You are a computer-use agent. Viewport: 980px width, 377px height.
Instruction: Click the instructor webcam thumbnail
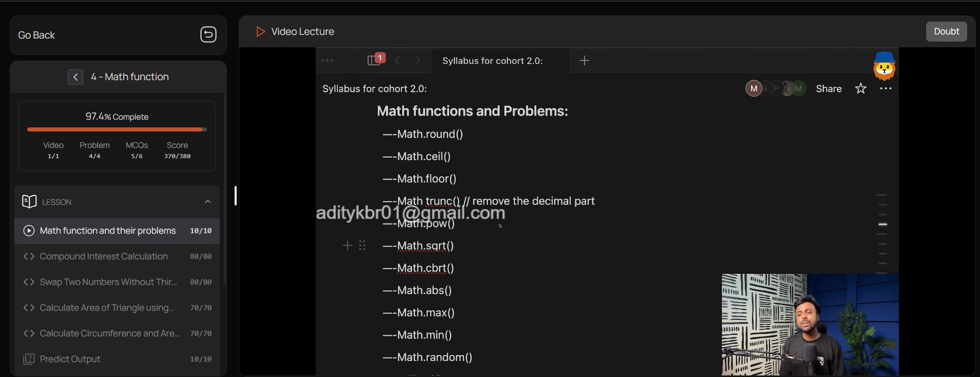tap(810, 325)
